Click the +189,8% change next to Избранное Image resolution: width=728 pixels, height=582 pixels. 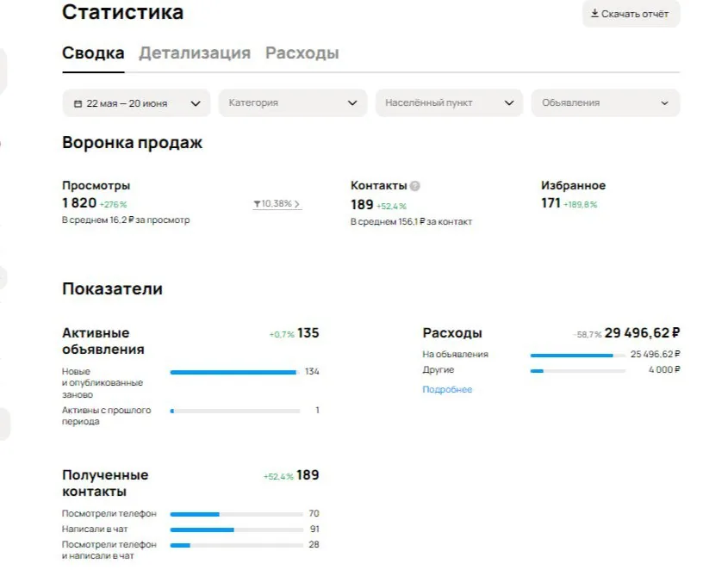581,204
